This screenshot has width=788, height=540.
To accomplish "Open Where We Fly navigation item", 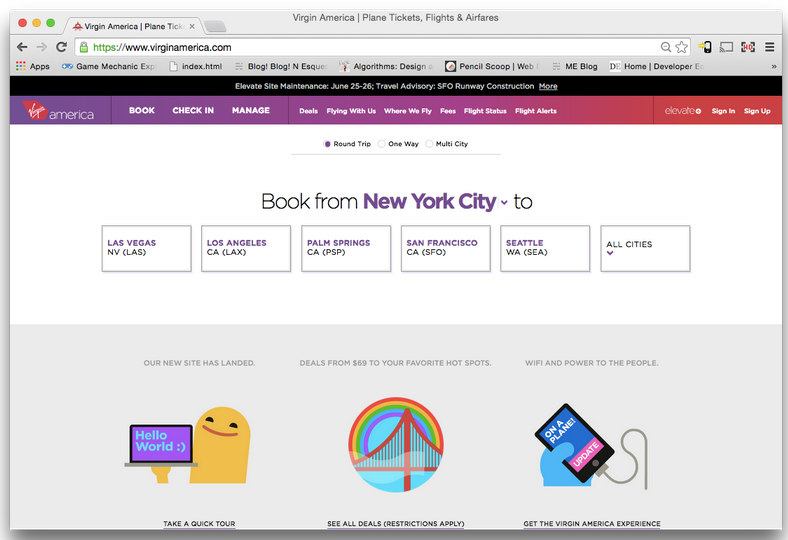I will (408, 111).
